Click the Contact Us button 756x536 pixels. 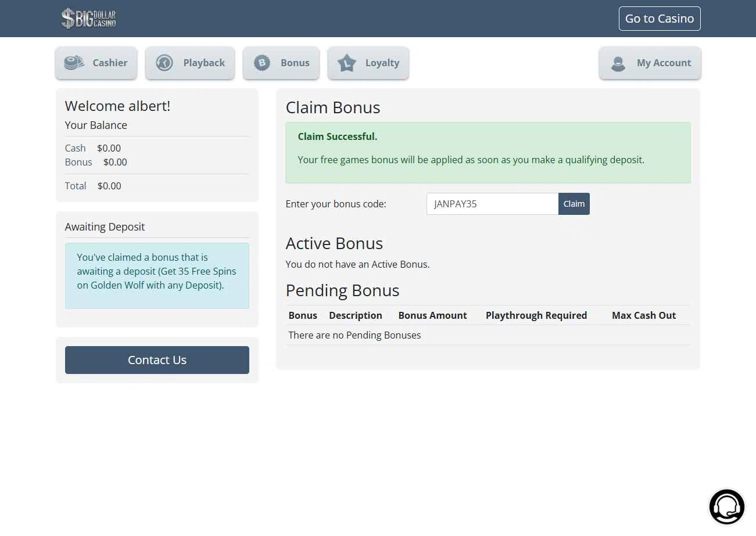[x=157, y=360]
